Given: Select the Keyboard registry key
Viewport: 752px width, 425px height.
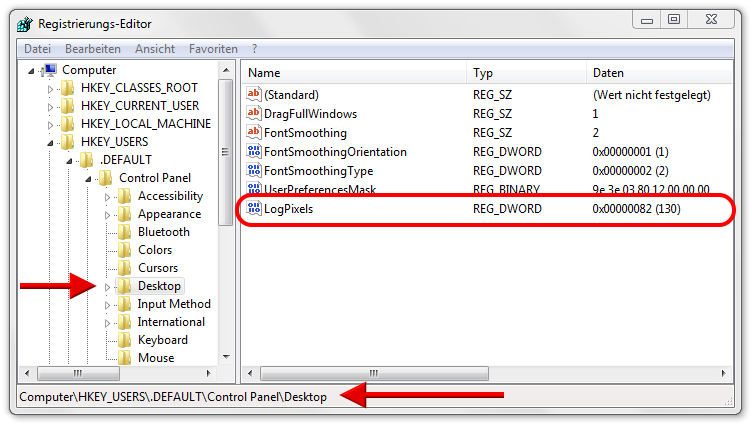Looking at the screenshot, I should pyautogui.click(x=162, y=340).
